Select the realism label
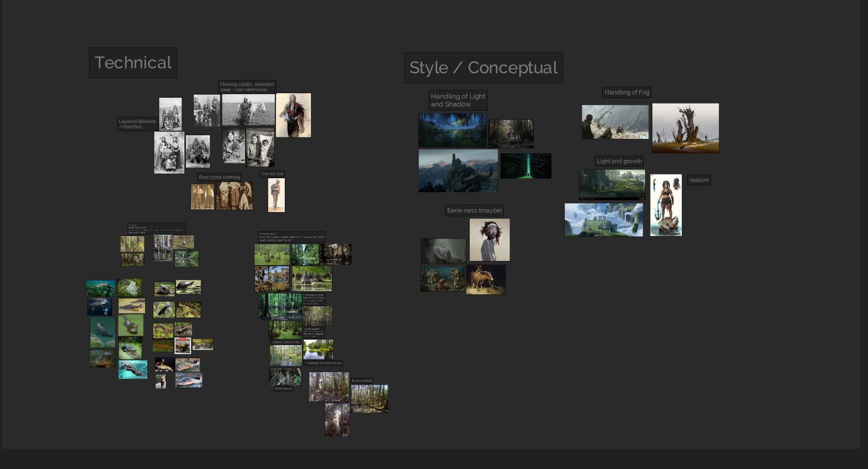This screenshot has width=868, height=469. tap(699, 180)
